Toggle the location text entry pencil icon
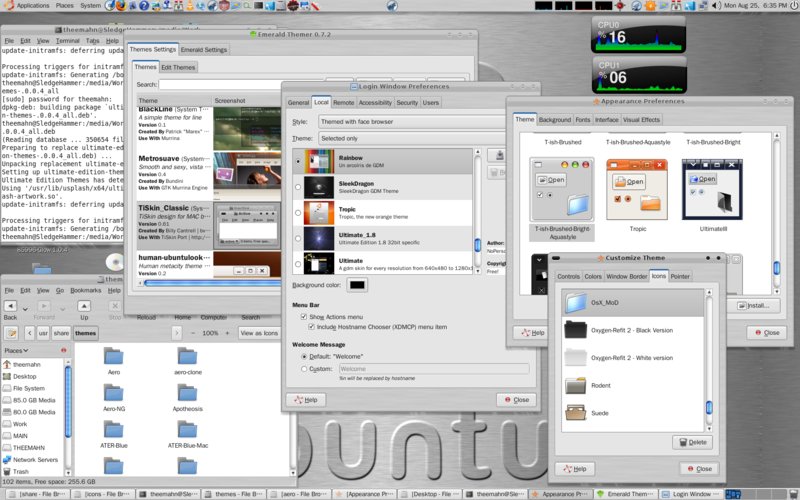The width and height of the screenshot is (800, 500). 11,333
